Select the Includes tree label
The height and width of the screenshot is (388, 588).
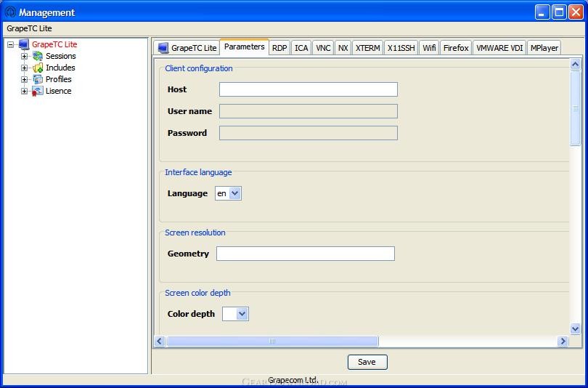click(x=60, y=68)
